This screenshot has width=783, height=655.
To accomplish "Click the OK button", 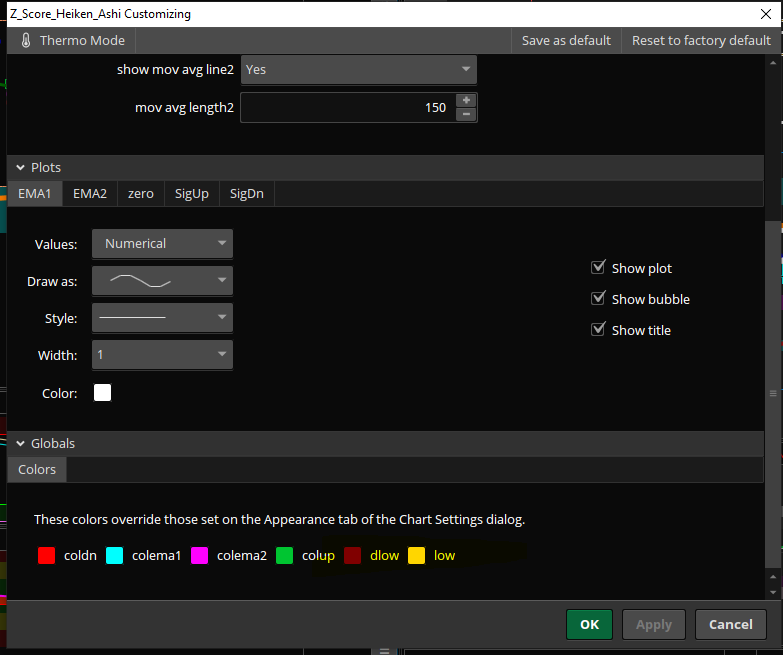I will [589, 624].
